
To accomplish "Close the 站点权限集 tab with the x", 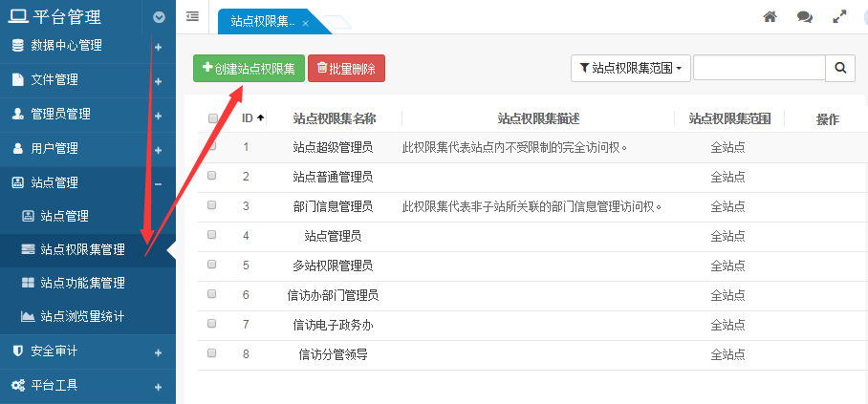I will (x=305, y=22).
